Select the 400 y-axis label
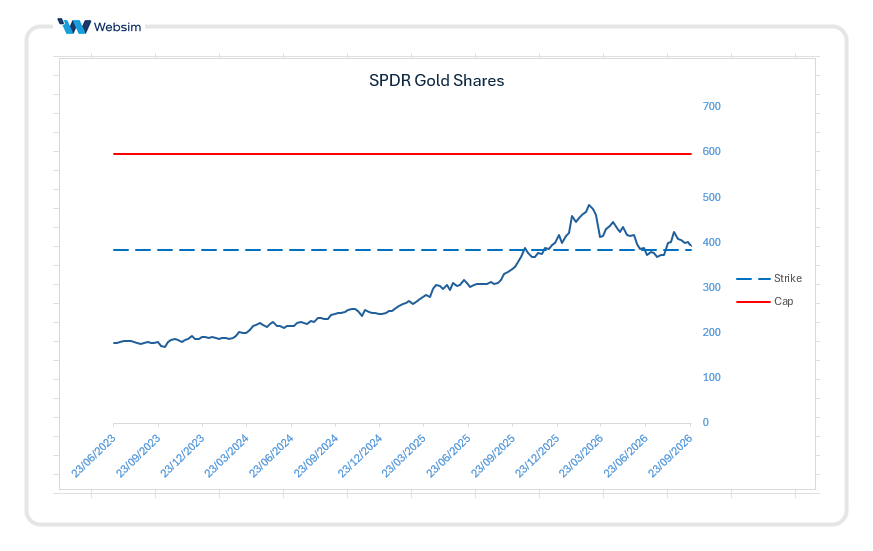873x551 pixels. 712,242
